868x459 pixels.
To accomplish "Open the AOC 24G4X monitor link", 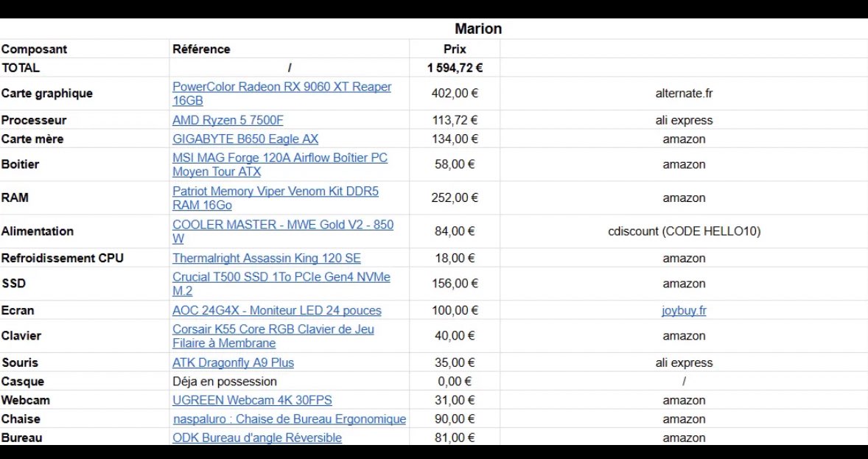I will click(277, 311).
